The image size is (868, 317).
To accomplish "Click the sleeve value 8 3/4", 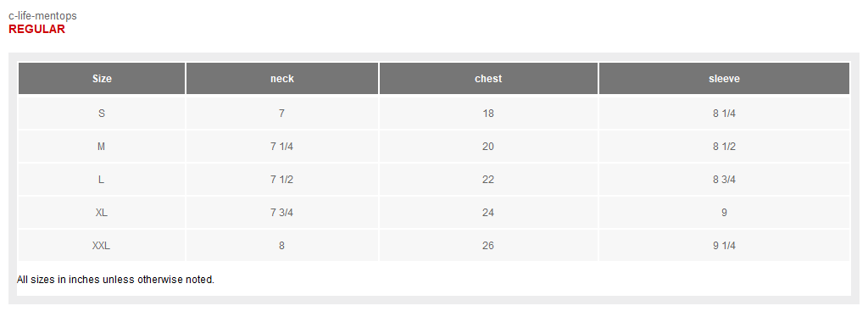I will pyautogui.click(x=724, y=180).
